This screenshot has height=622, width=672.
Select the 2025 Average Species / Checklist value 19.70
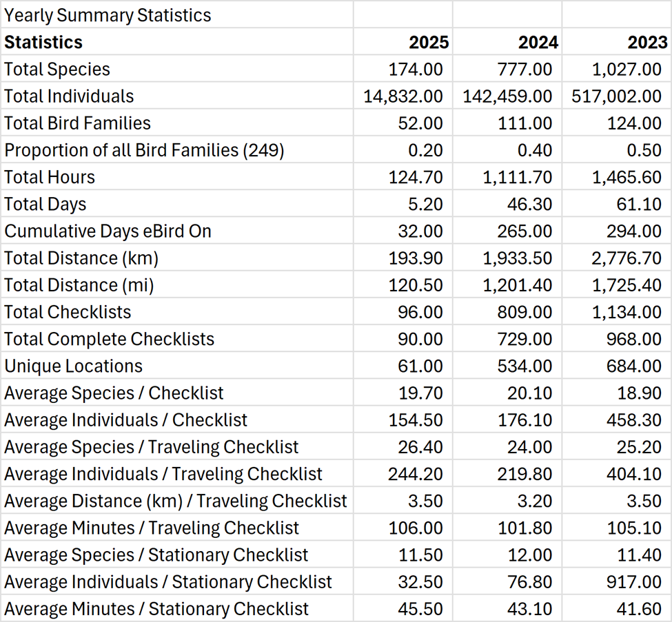[420, 393]
